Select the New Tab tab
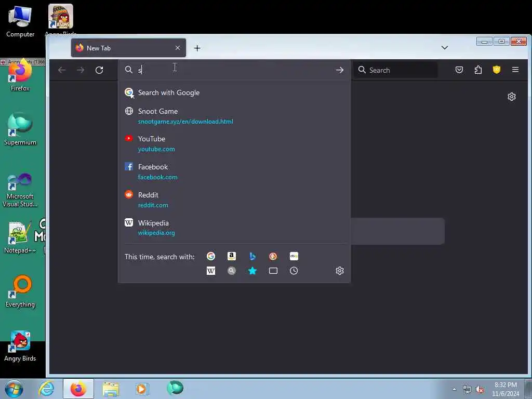Image resolution: width=532 pixels, height=399 pixels. pyautogui.click(x=129, y=48)
